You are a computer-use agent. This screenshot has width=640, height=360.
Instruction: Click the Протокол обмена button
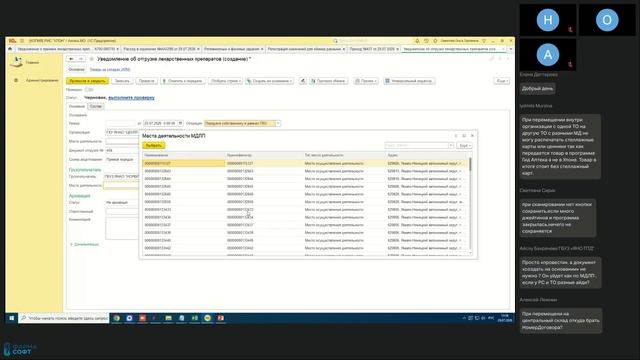pos(328,81)
